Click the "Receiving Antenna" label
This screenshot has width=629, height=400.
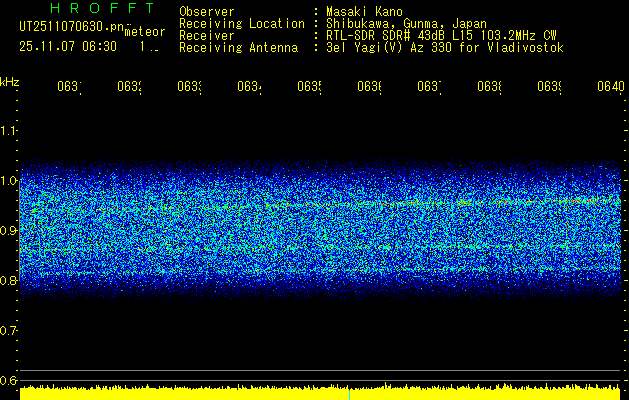(239, 48)
